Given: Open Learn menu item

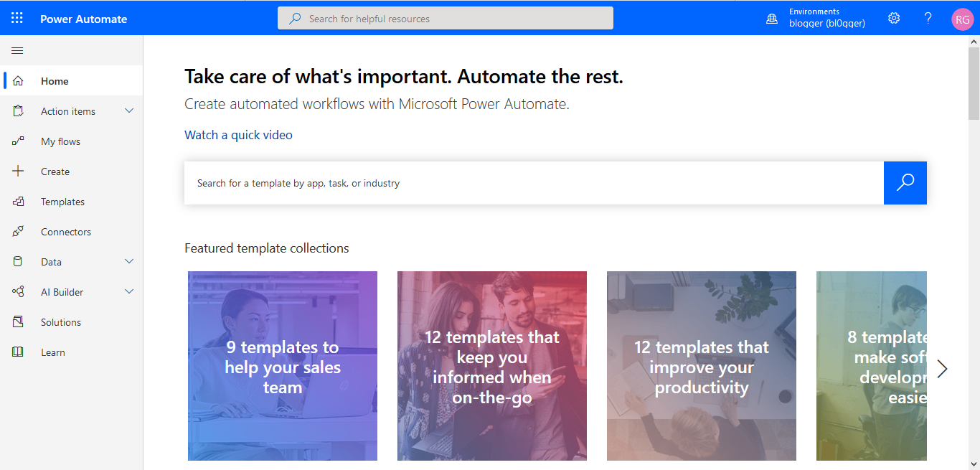Looking at the screenshot, I should (x=53, y=352).
